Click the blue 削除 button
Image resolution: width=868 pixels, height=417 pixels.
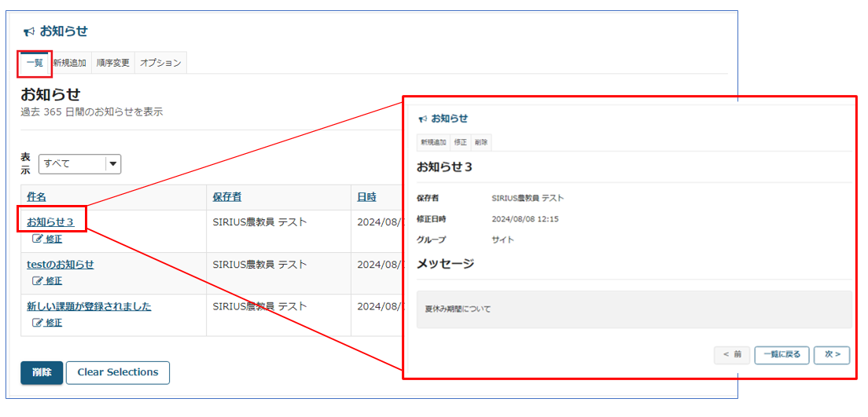pyautogui.click(x=42, y=373)
